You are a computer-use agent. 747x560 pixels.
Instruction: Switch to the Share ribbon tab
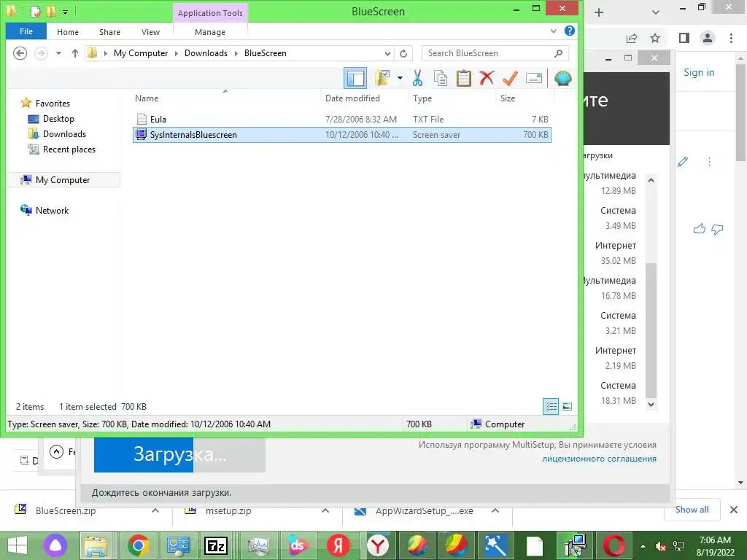tap(109, 32)
